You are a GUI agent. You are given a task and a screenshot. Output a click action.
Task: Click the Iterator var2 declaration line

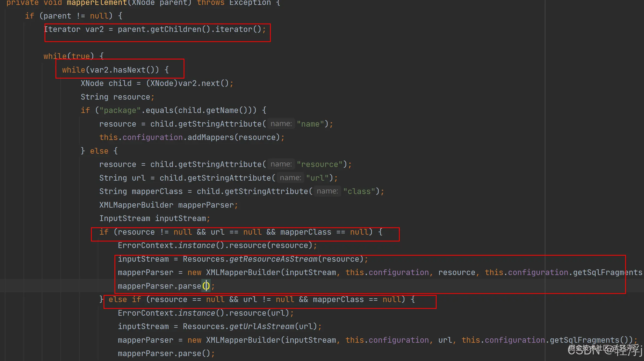pos(155,29)
